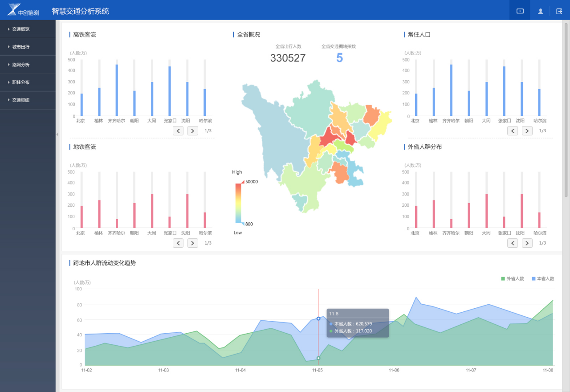This screenshot has height=392, width=570.
Task: Open 职住分布 menu item
Action: coord(28,82)
